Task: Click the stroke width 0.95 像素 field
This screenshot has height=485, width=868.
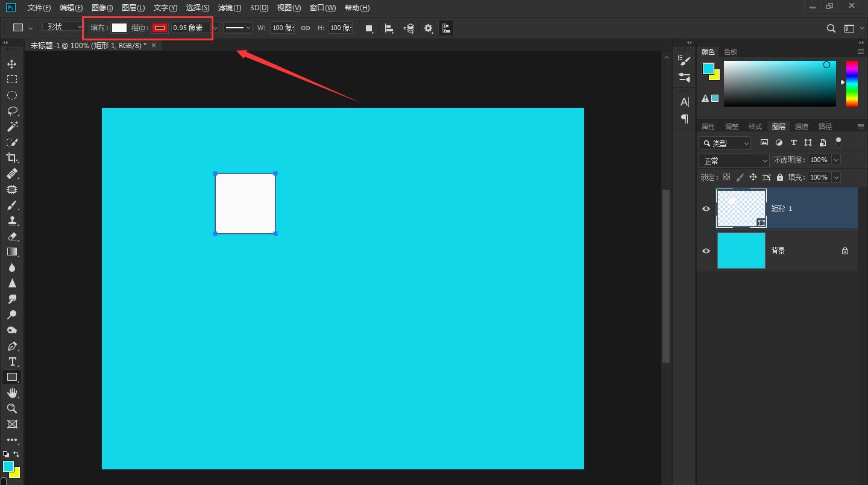Action: coord(190,28)
